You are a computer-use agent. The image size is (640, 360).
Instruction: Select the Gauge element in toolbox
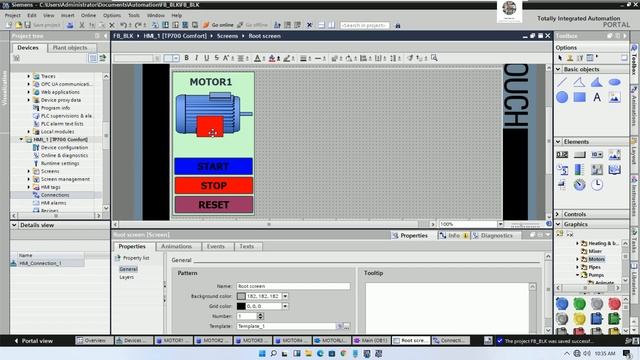(x=580, y=184)
